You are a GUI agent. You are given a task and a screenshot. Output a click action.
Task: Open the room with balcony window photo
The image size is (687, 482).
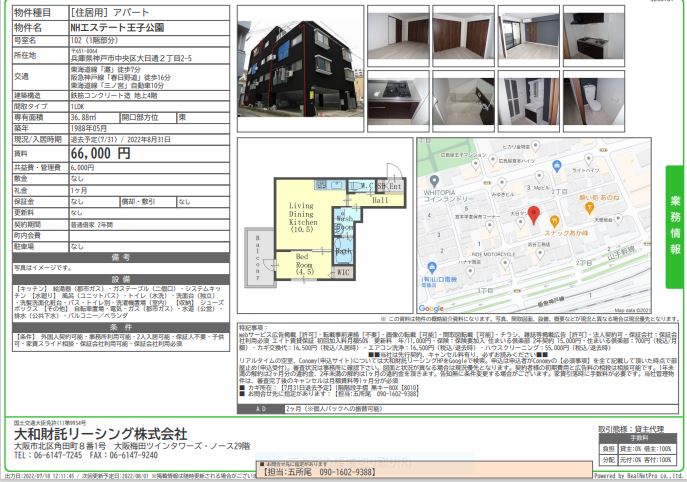click(x=529, y=36)
